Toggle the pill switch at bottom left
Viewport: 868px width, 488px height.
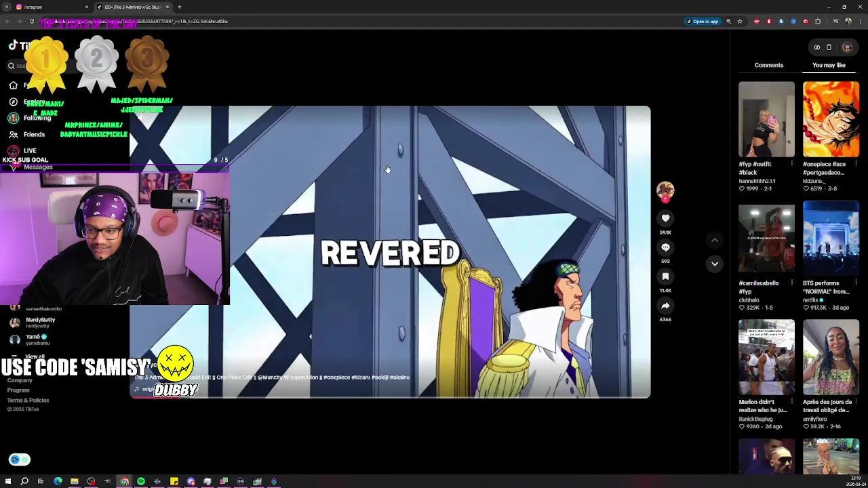[20, 460]
